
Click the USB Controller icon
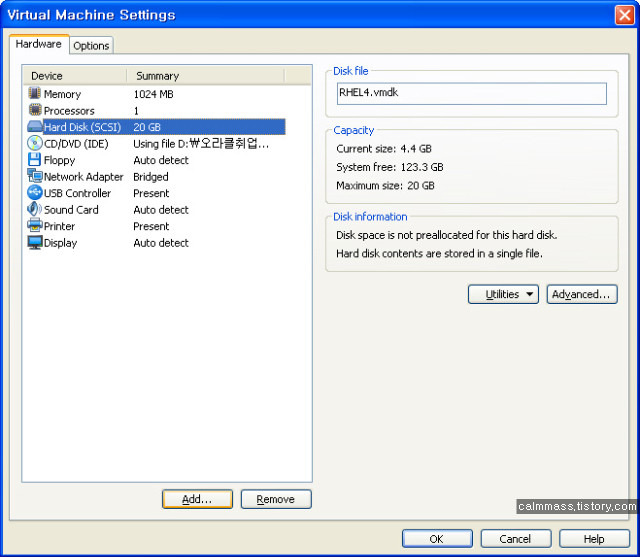click(35, 192)
